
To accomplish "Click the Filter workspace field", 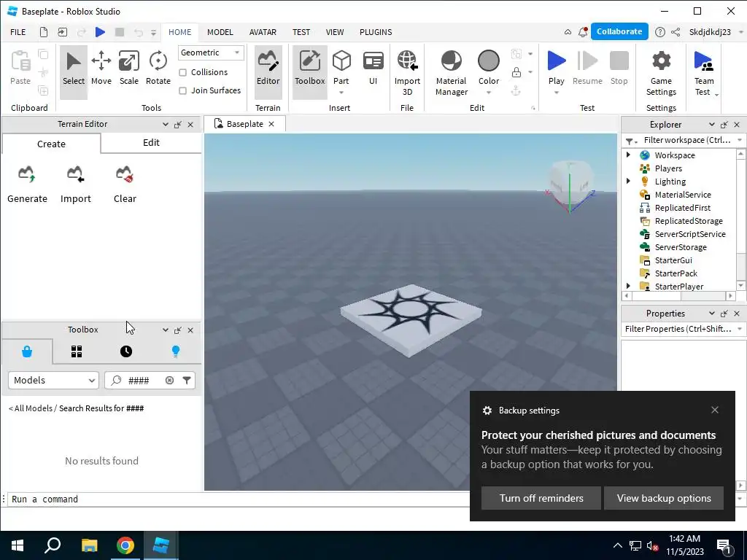I will (x=686, y=140).
